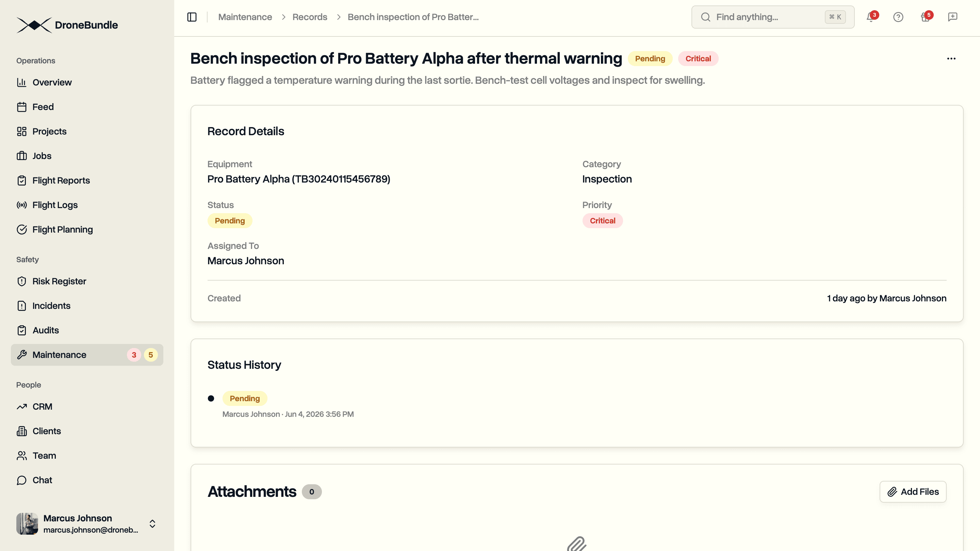The width and height of the screenshot is (980, 551).
Task: Click the Add Files button
Action: 913,492
